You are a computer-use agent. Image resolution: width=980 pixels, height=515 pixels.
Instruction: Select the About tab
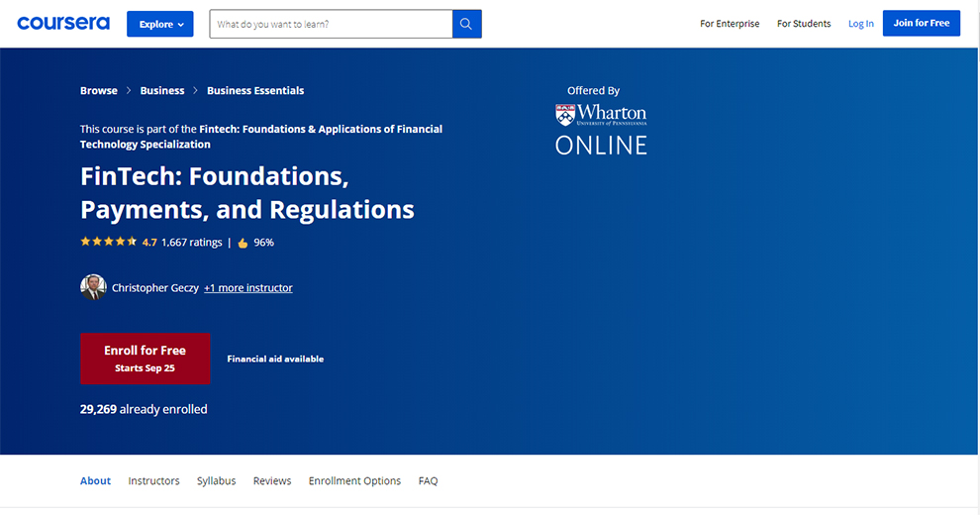(95, 480)
